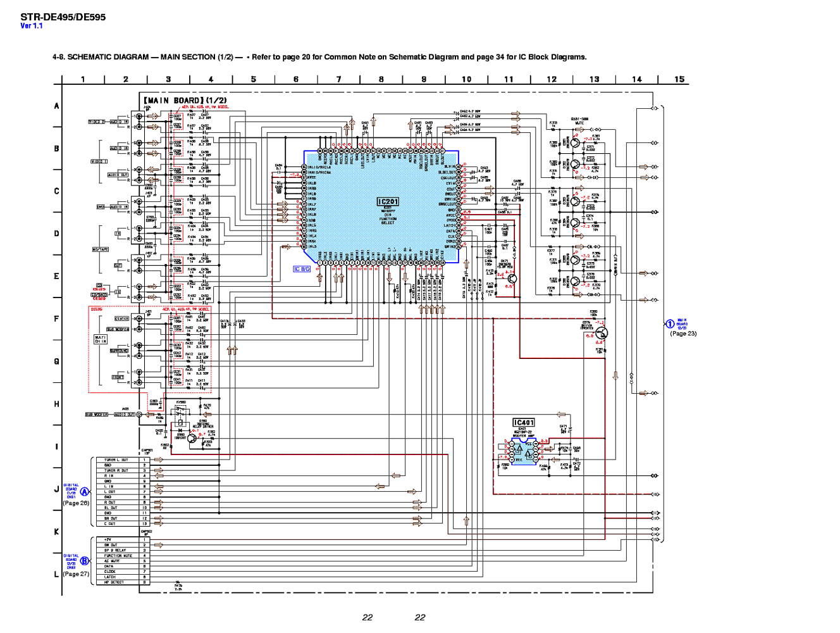Click grid row letter L on the left ruler
Image resolution: width=840 pixels, height=633 pixels.
coord(56,574)
